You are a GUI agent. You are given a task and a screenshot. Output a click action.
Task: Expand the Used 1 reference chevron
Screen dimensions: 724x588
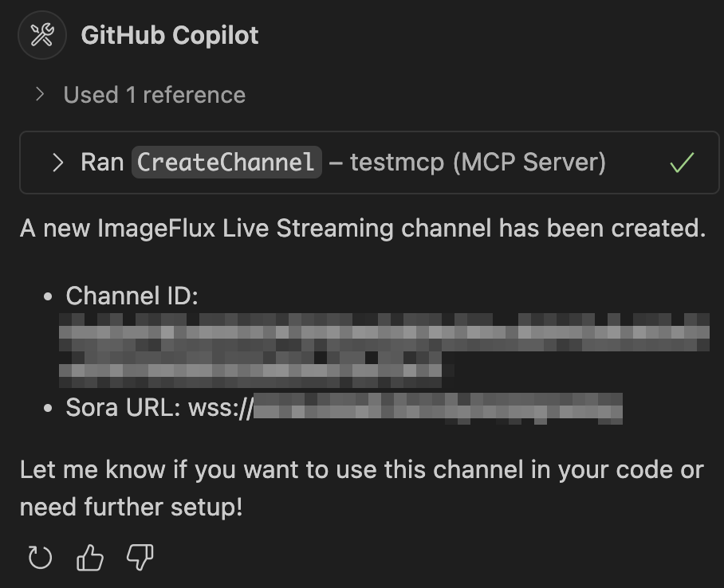(40, 94)
